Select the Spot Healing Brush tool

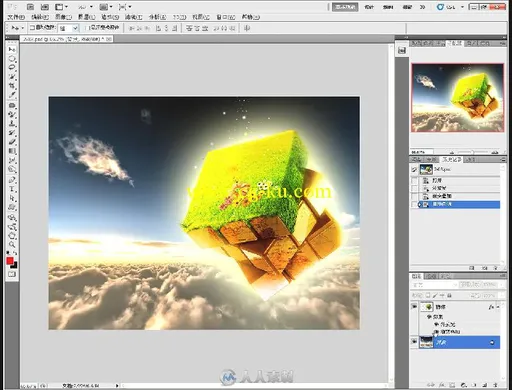tap(12, 106)
